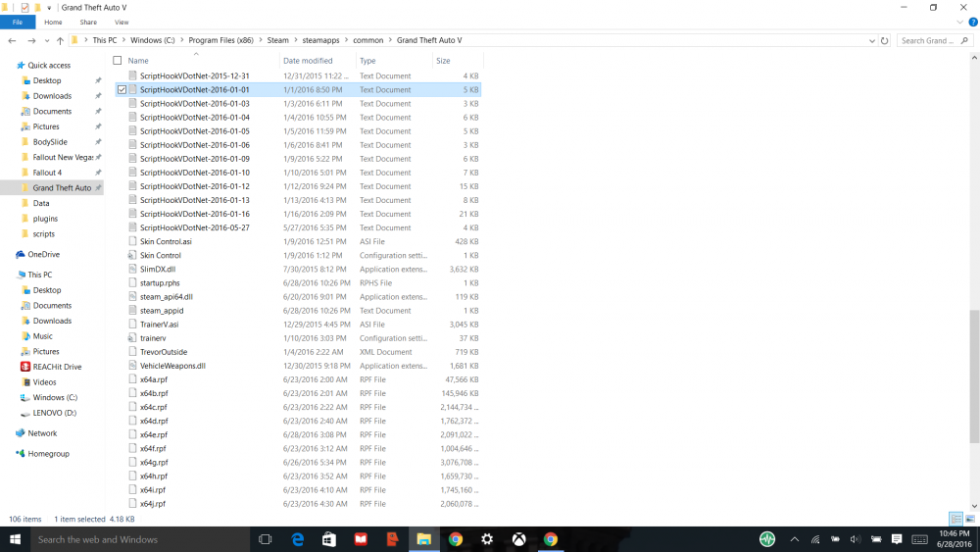Image resolution: width=980 pixels, height=552 pixels.
Task: Sort files by Date modified column
Action: [x=308, y=61]
